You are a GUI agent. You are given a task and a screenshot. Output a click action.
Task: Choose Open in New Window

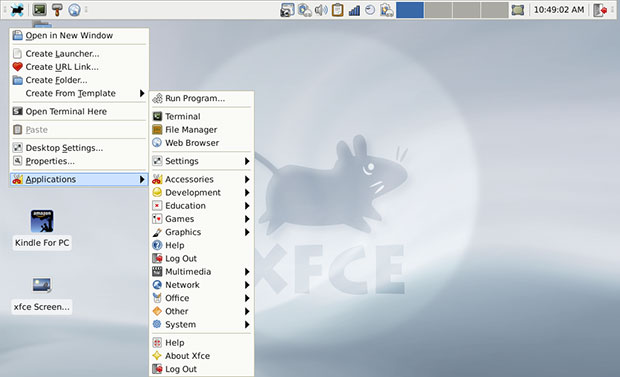79,35
